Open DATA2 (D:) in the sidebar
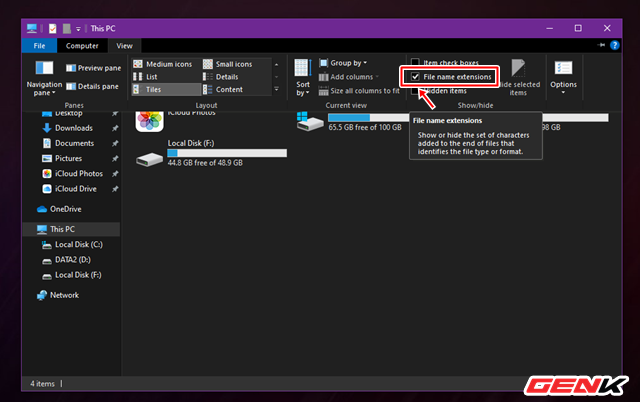The width and height of the screenshot is (640, 402). pos(73,260)
